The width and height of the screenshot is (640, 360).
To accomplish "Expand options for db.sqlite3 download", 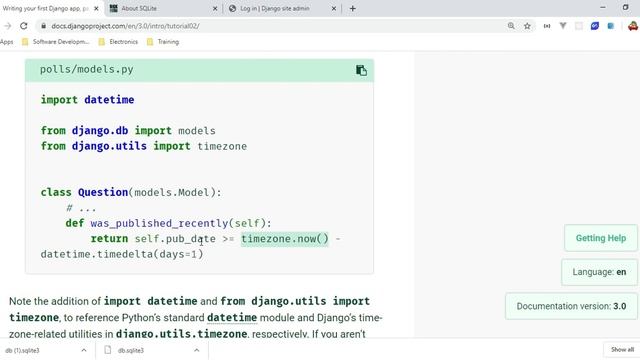I will [x=196, y=350].
